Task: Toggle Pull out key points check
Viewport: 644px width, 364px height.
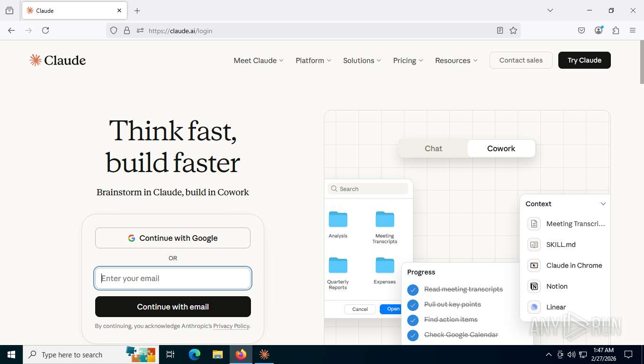Action: (413, 305)
